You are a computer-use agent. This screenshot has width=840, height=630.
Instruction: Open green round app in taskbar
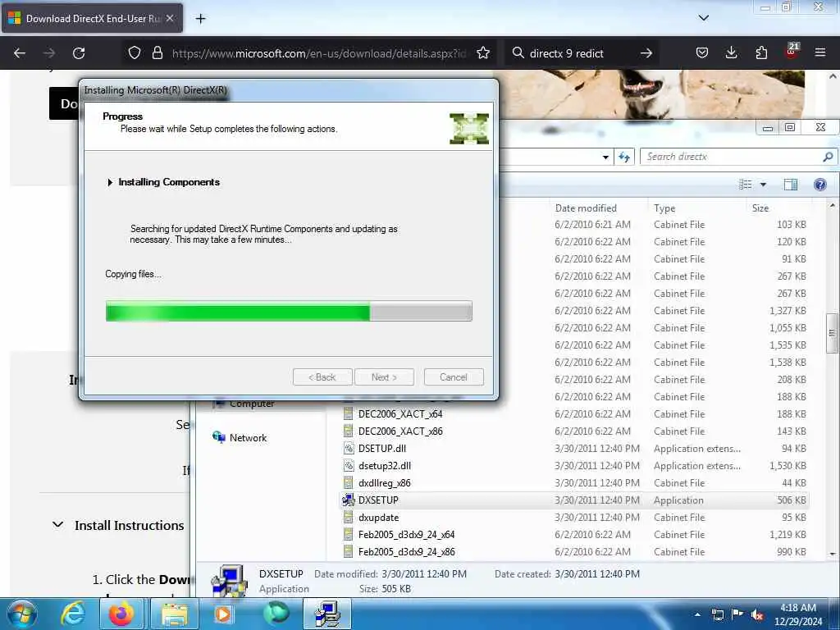click(x=276, y=614)
